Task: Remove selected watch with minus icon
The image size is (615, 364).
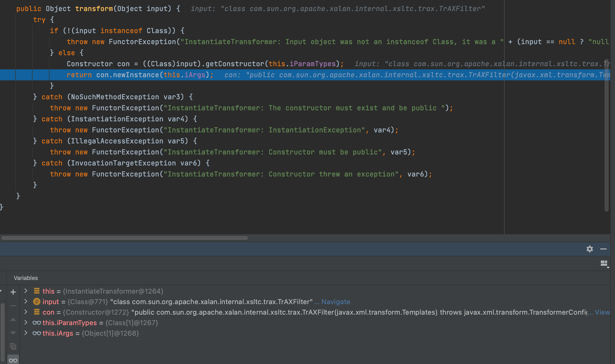Action: click(13, 306)
